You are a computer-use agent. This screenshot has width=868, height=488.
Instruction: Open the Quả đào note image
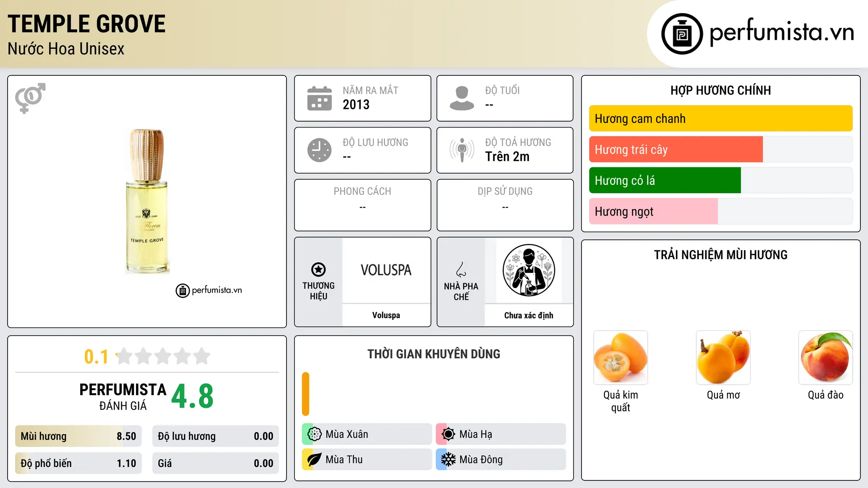coord(826,358)
